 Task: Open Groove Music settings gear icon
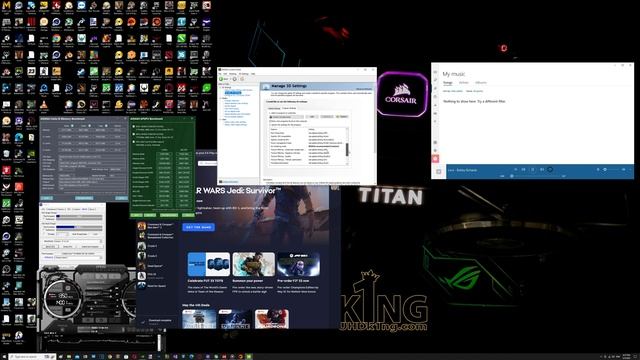click(435, 151)
